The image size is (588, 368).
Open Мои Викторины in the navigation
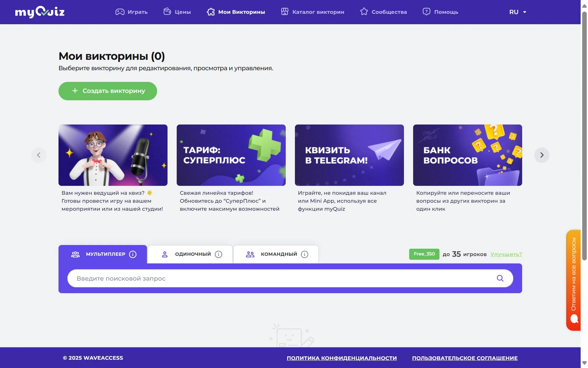point(236,12)
